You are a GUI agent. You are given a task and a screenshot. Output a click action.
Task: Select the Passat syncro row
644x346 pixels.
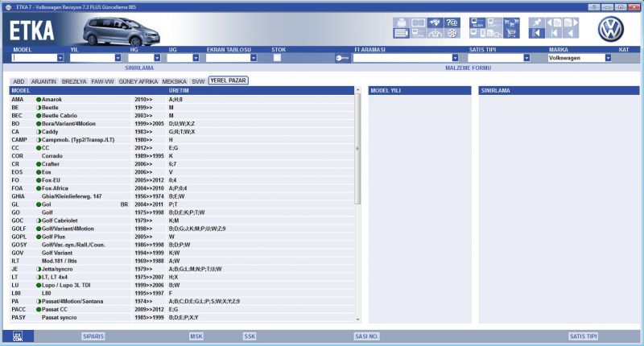coord(182,317)
